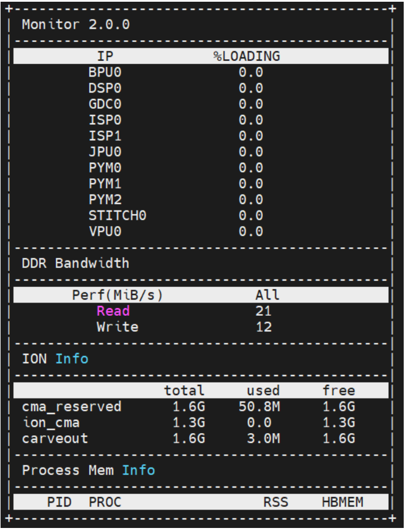Click the PYM2 row label
The height and width of the screenshot is (532, 406).
pyautogui.click(x=105, y=200)
